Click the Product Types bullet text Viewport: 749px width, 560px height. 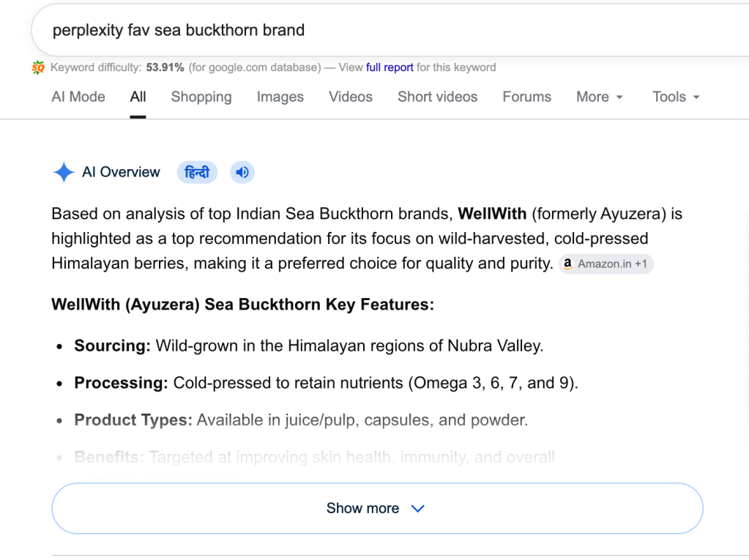[301, 420]
